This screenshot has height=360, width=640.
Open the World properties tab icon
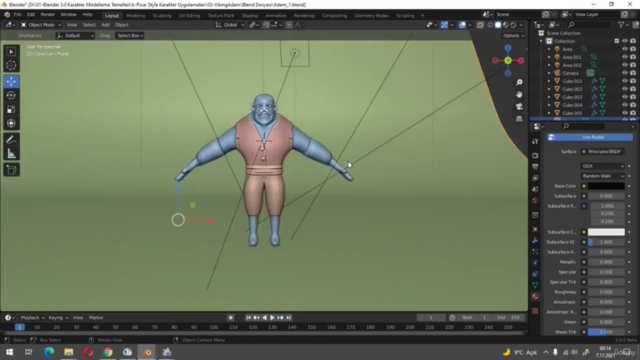tap(535, 200)
